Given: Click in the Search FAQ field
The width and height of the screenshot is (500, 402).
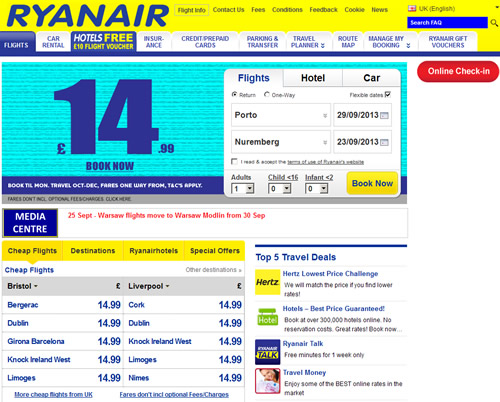Looking at the screenshot, I should tap(447, 23).
